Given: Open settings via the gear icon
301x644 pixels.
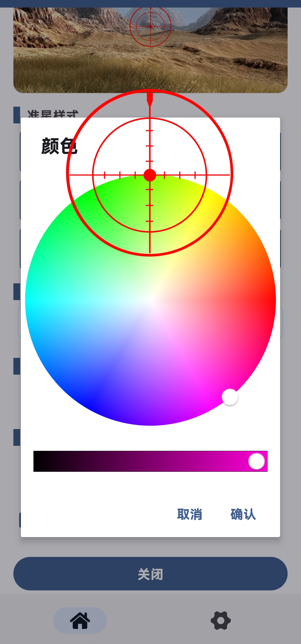Looking at the screenshot, I should [220, 620].
